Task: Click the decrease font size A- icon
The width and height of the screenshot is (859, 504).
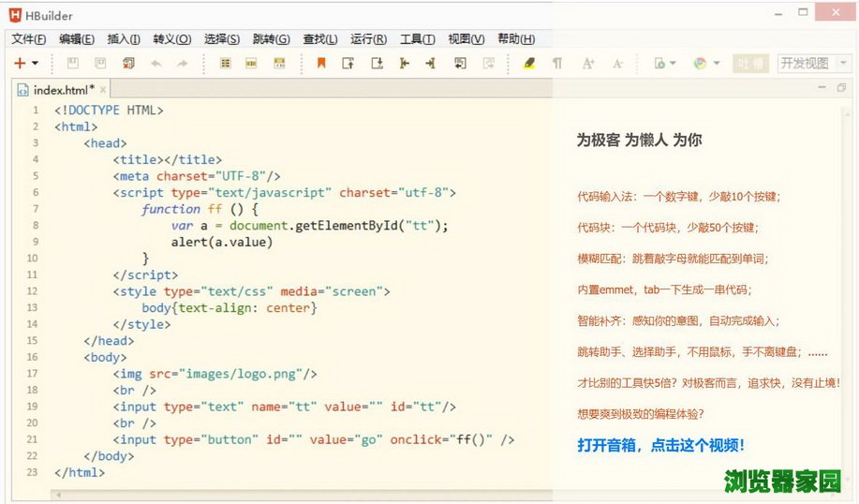Action: [617, 64]
